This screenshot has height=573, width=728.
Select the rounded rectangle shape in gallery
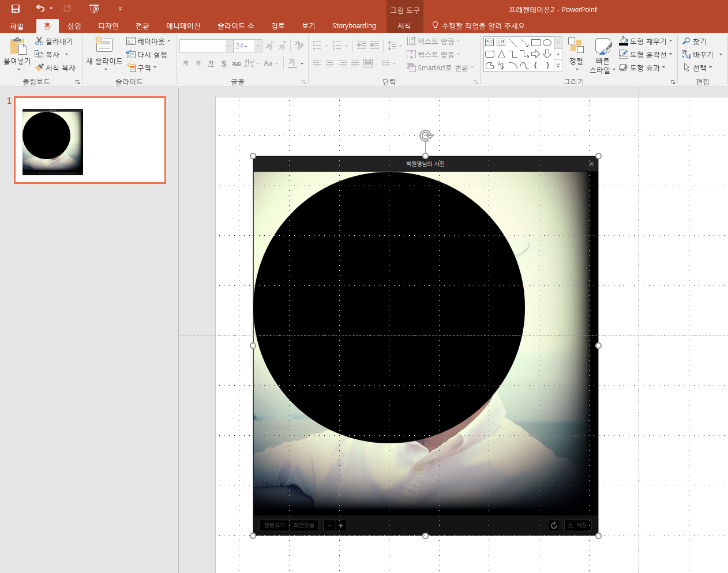tap(489, 54)
